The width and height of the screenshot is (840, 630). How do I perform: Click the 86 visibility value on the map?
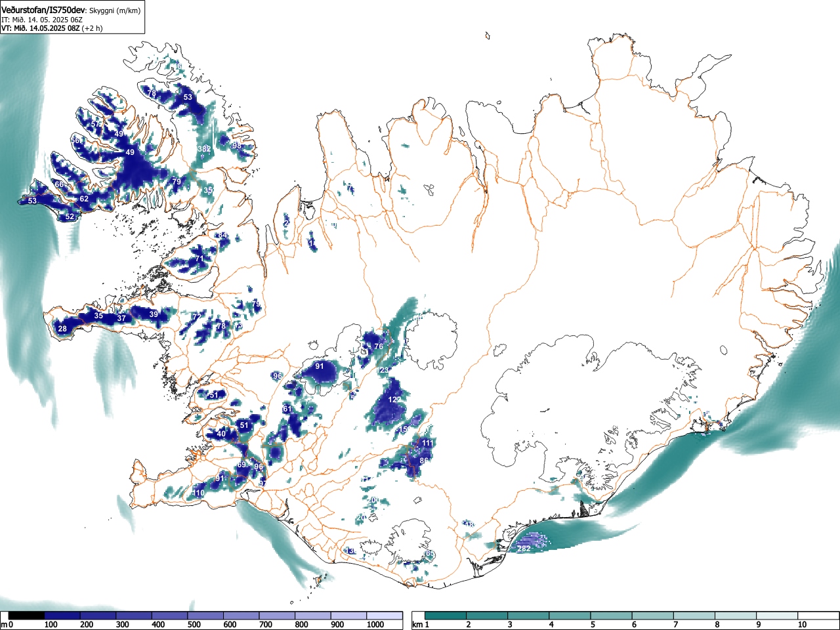(424, 461)
